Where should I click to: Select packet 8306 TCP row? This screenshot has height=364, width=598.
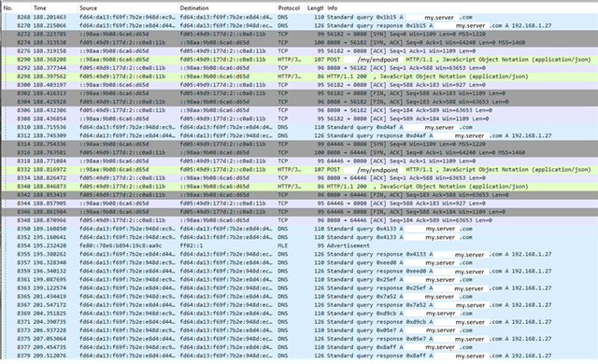(x=299, y=110)
